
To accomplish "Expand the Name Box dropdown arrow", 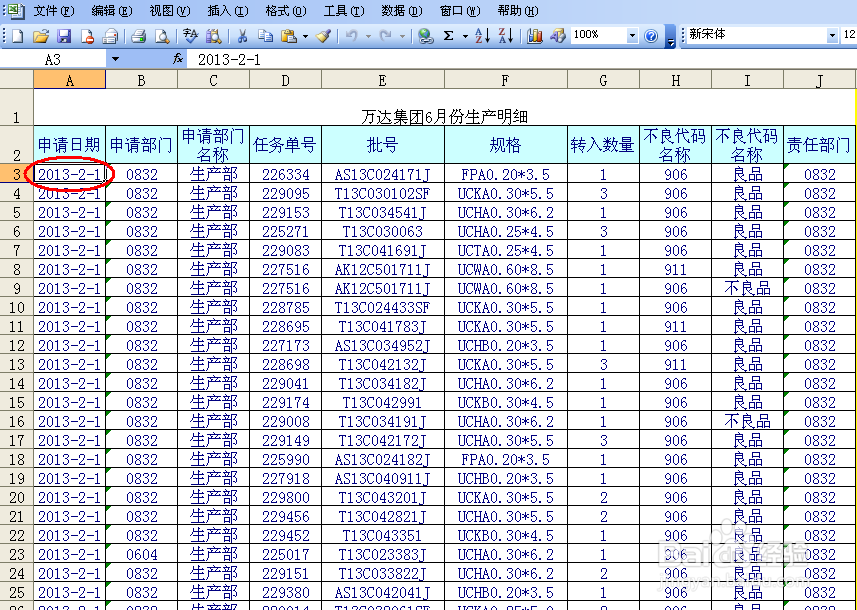I will point(115,59).
